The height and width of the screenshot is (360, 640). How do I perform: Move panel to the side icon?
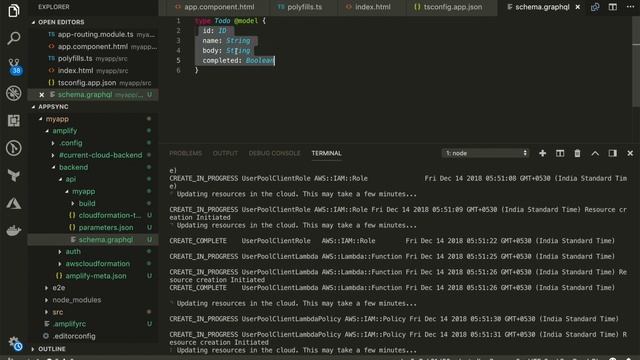coord(612,153)
